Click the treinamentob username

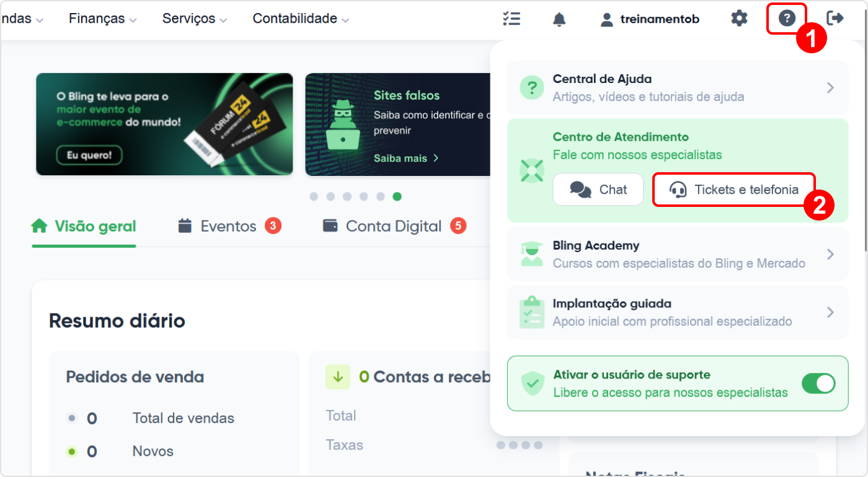660,19
